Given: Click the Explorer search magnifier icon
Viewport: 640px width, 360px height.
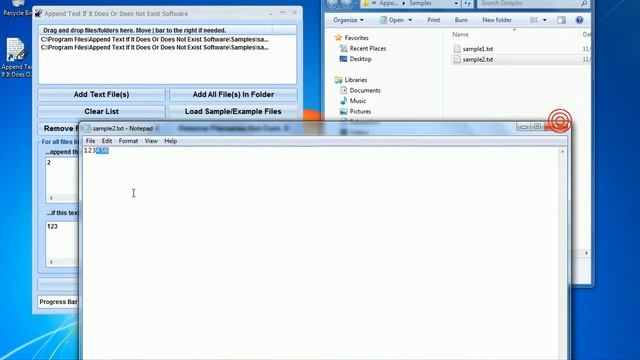Looking at the screenshot, I should click(x=584, y=3).
